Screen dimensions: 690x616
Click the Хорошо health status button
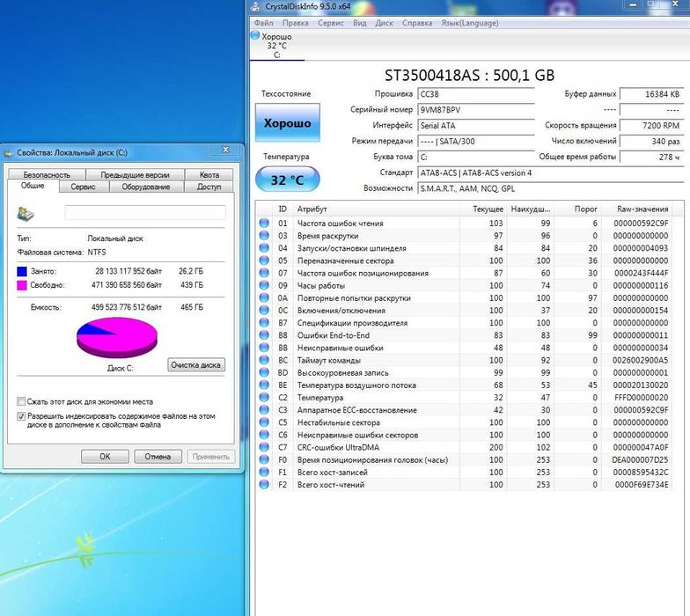pyautogui.click(x=287, y=123)
